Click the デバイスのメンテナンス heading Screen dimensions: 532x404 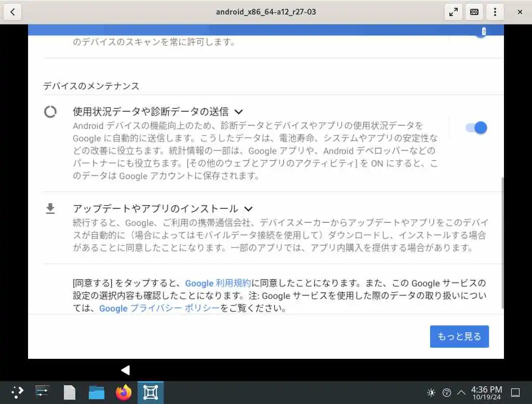[x=91, y=86]
